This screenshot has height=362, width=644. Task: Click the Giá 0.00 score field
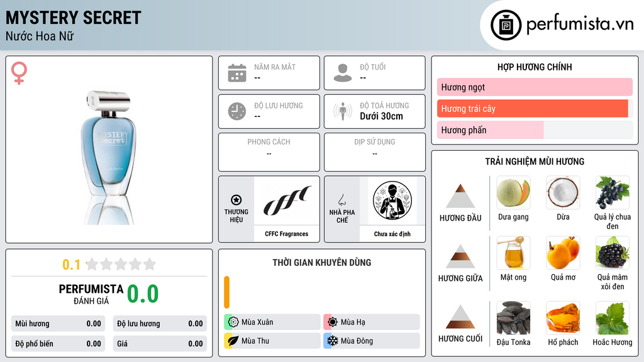[x=160, y=344]
